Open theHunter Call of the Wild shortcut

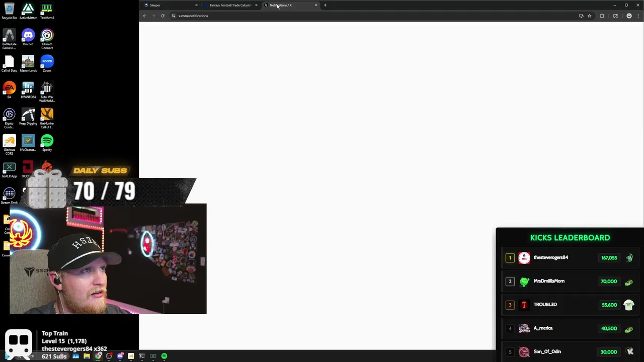(47, 119)
